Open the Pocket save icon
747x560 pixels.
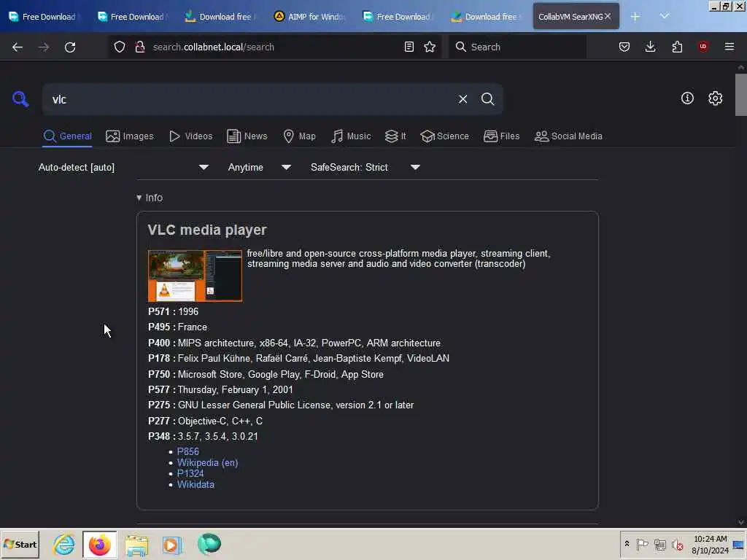pos(624,47)
